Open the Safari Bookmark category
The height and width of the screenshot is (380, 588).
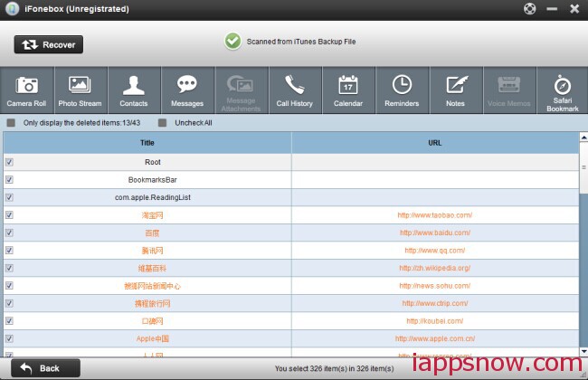563,90
